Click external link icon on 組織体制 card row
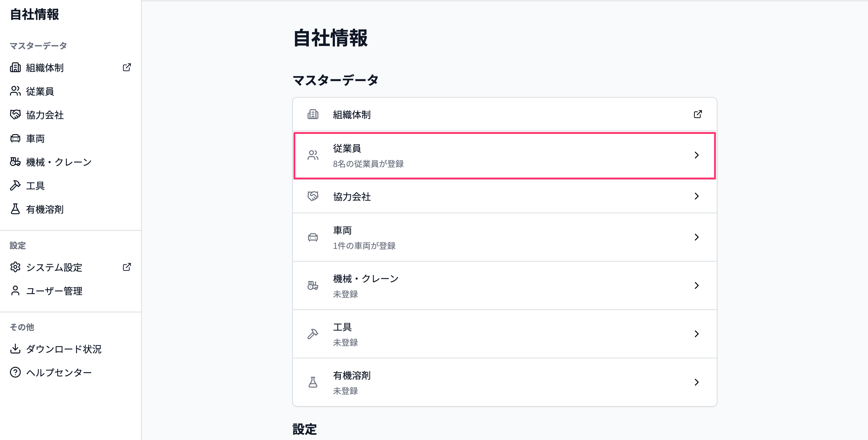This screenshot has width=868, height=440. tap(698, 114)
